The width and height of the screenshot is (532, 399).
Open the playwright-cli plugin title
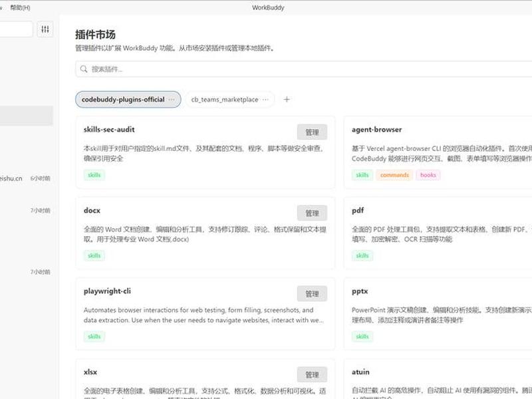click(x=107, y=291)
